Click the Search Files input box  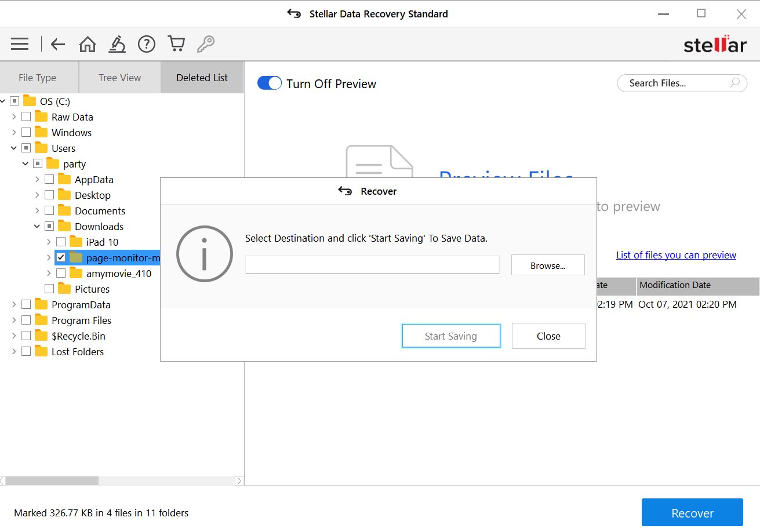682,83
